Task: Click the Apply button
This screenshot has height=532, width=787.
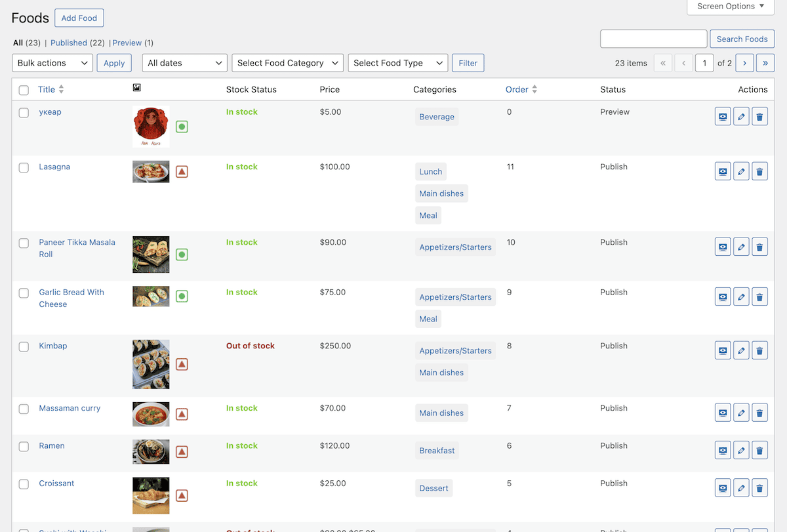Action: (x=114, y=63)
